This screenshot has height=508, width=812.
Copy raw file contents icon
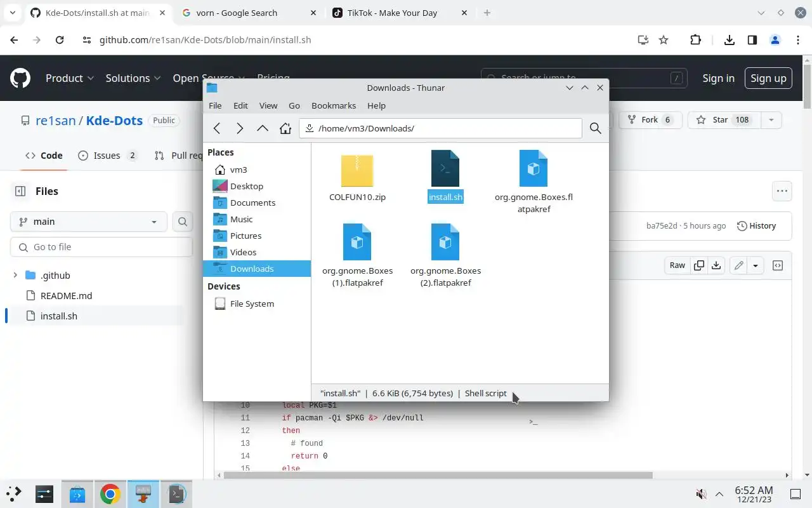pos(699,265)
